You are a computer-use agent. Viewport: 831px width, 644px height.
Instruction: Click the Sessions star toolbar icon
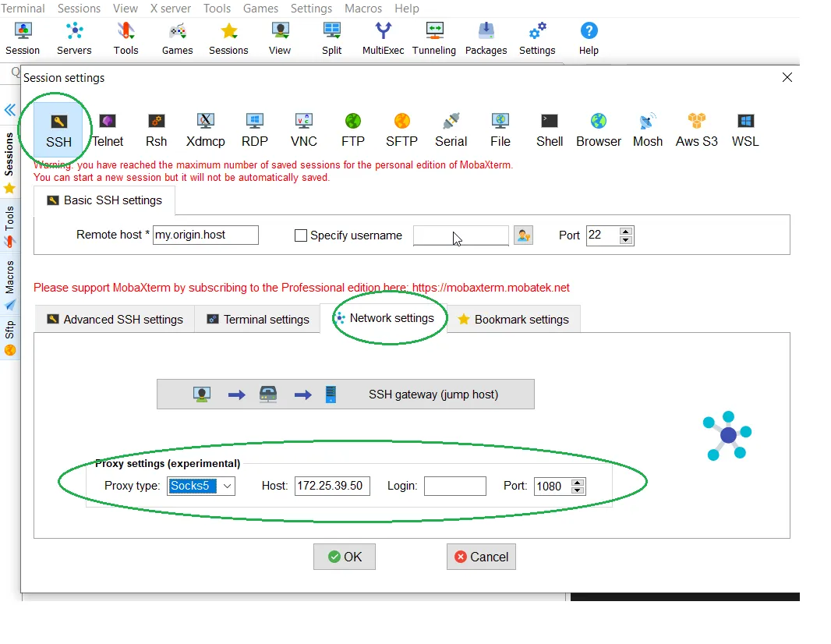(x=228, y=39)
